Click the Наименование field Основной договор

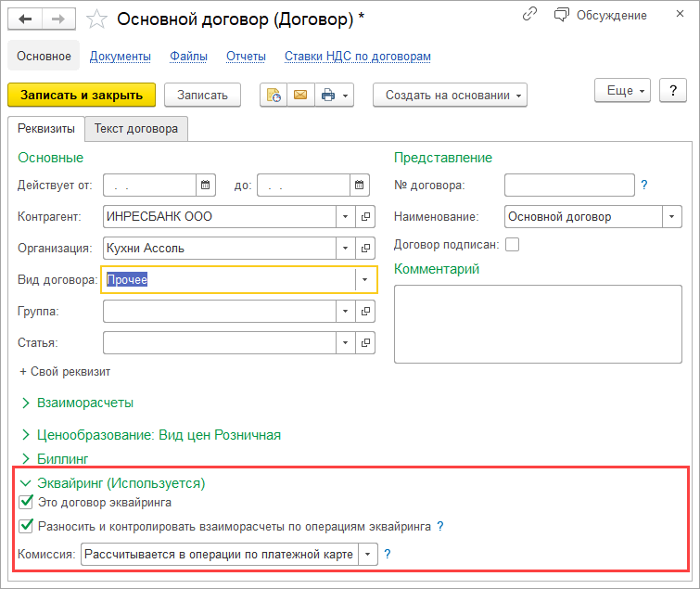(x=583, y=216)
